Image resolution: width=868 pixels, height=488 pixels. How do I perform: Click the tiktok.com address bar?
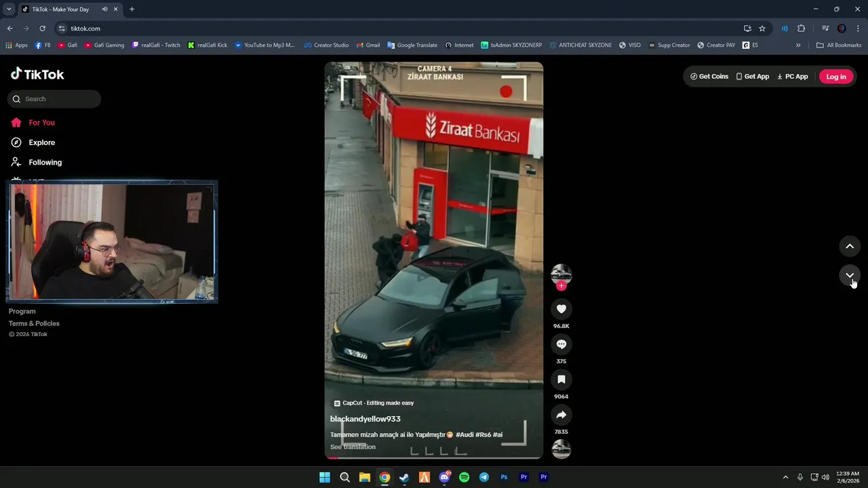(400, 28)
